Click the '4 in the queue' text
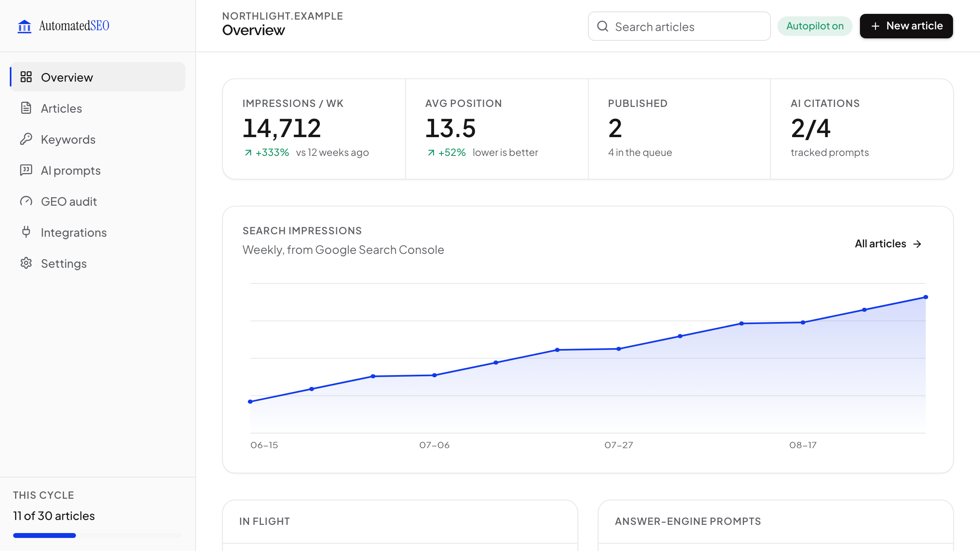Screen dimensions: 980x551 [x=640, y=152]
